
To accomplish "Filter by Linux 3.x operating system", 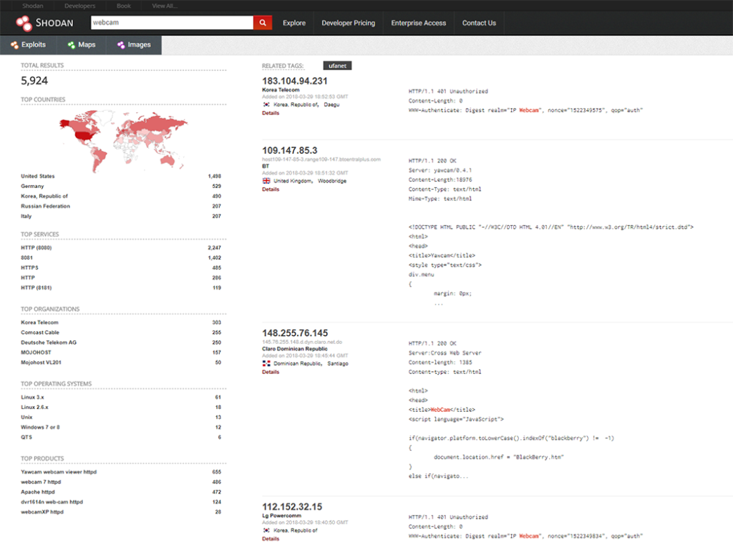I will click(x=32, y=397).
